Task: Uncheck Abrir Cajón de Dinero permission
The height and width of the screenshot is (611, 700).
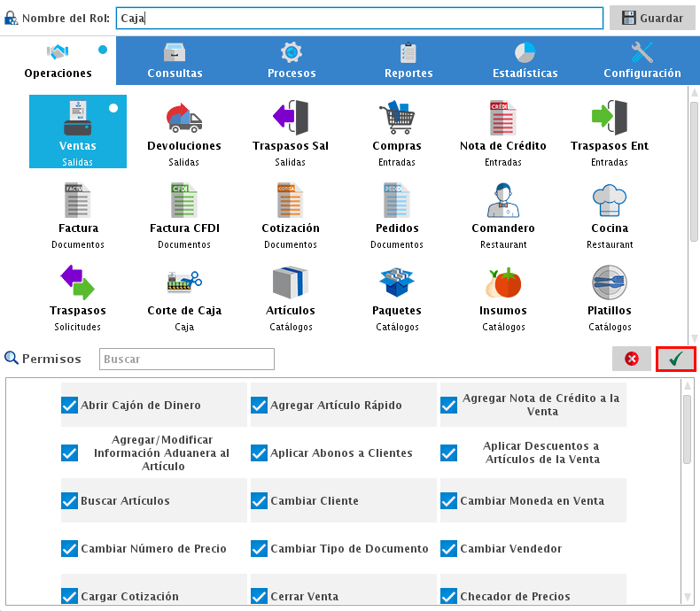Action: pyautogui.click(x=70, y=405)
